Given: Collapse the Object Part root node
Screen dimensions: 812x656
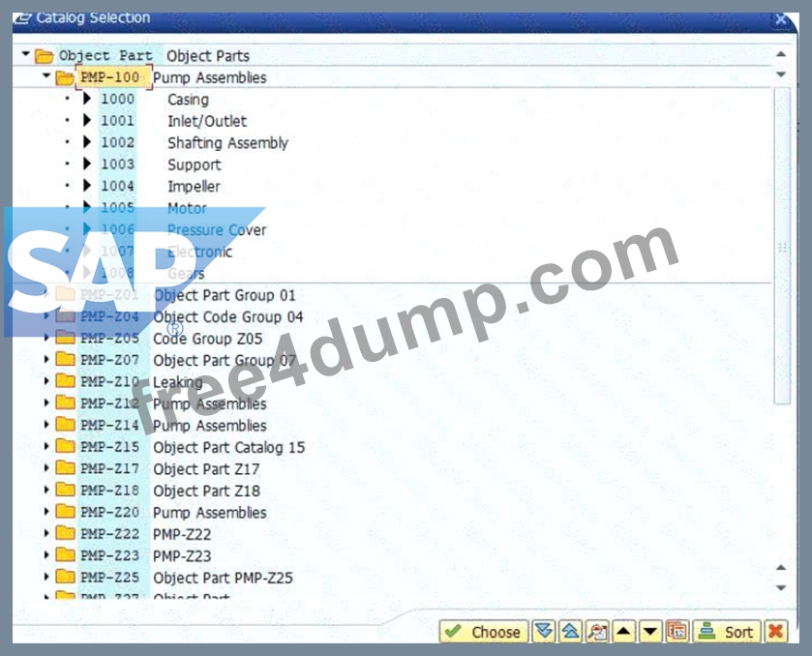Looking at the screenshot, I should (25, 54).
